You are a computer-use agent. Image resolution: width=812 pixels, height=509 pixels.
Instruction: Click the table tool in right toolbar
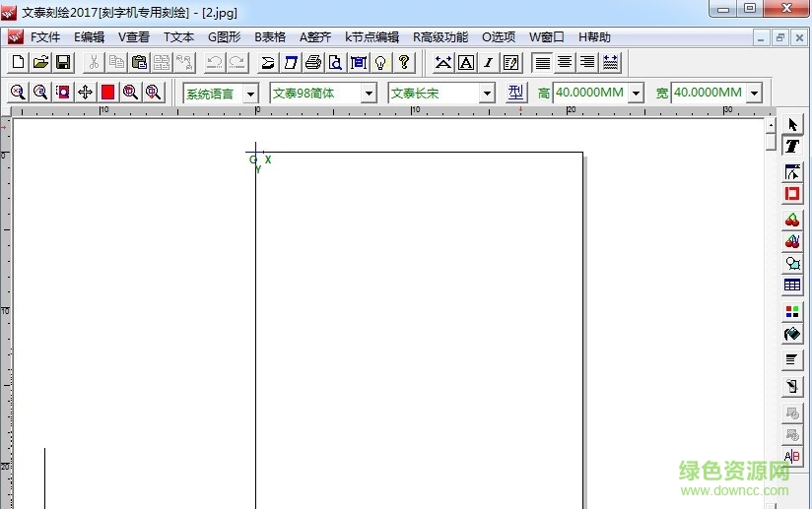792,286
